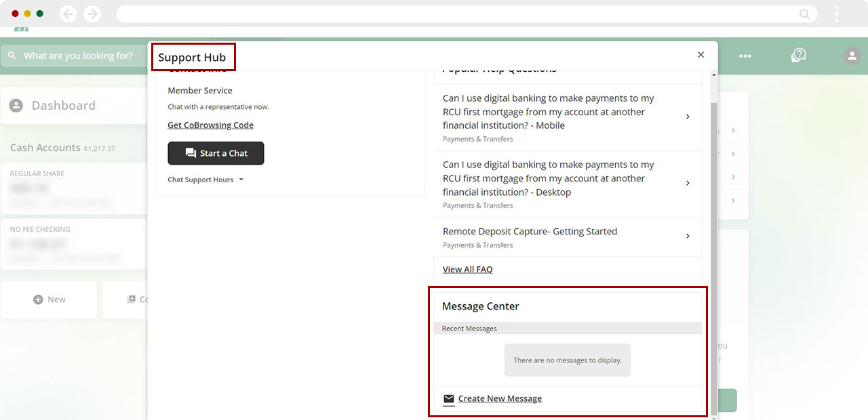Click the browser back arrow
The width and height of the screenshot is (868, 420).
[x=68, y=14]
